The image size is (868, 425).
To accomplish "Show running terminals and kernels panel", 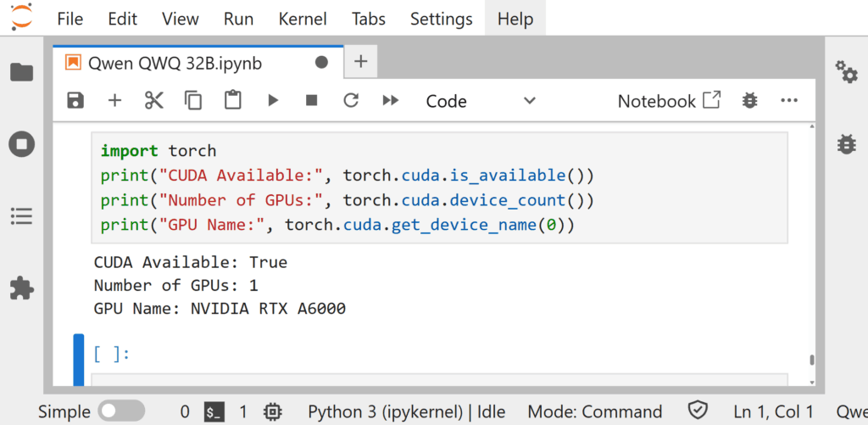I will tap(22, 143).
